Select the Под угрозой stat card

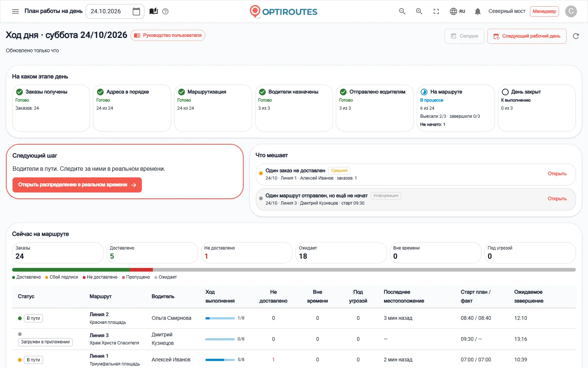(x=530, y=253)
